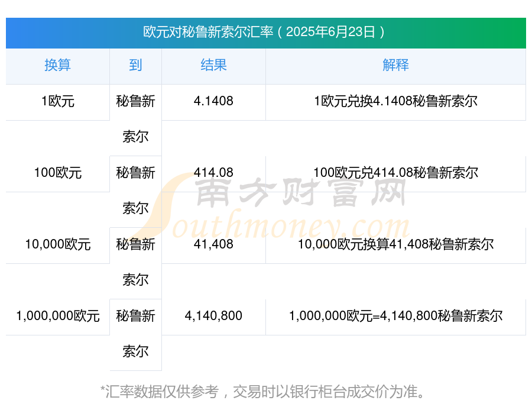Click the result value 41,408
The width and height of the screenshot is (532, 410).
(x=213, y=244)
